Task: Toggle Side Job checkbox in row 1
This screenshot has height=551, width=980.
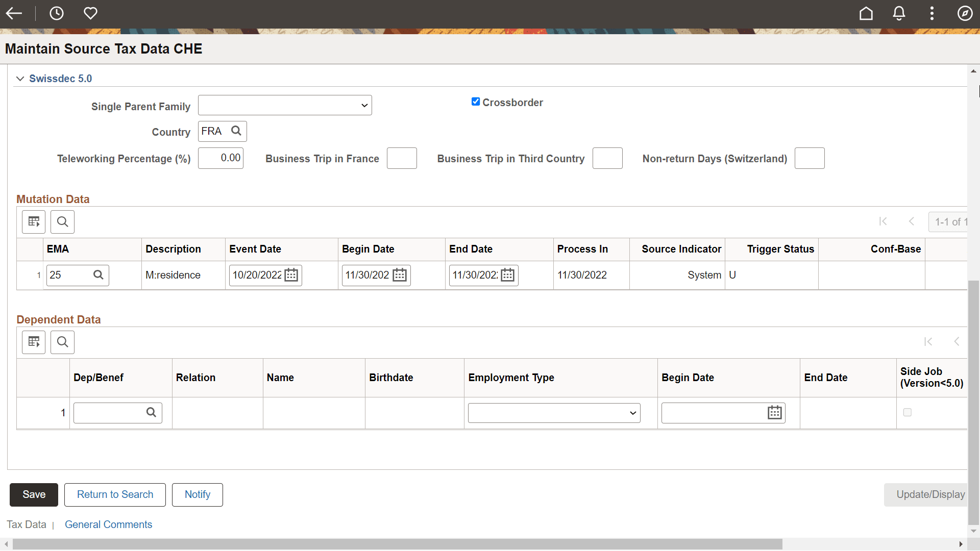Action: [x=907, y=412]
